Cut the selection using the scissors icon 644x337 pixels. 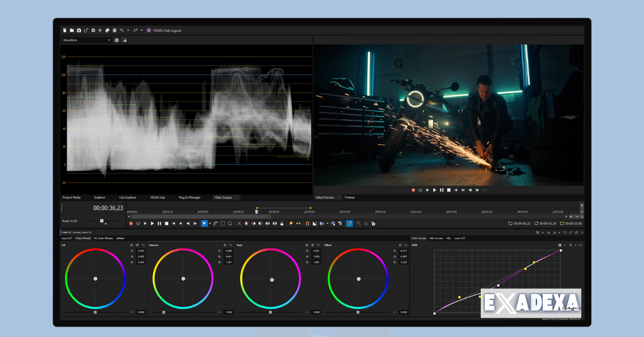point(100,31)
